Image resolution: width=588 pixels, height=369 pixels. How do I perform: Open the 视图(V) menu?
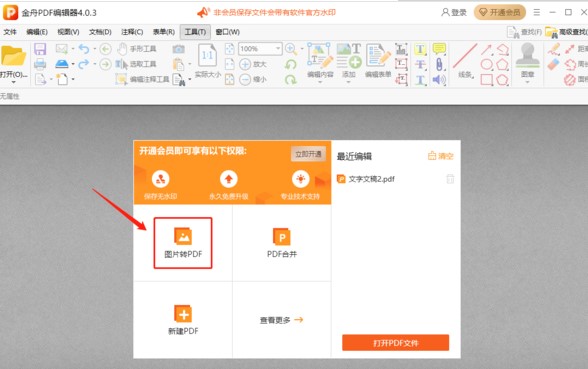[68, 32]
